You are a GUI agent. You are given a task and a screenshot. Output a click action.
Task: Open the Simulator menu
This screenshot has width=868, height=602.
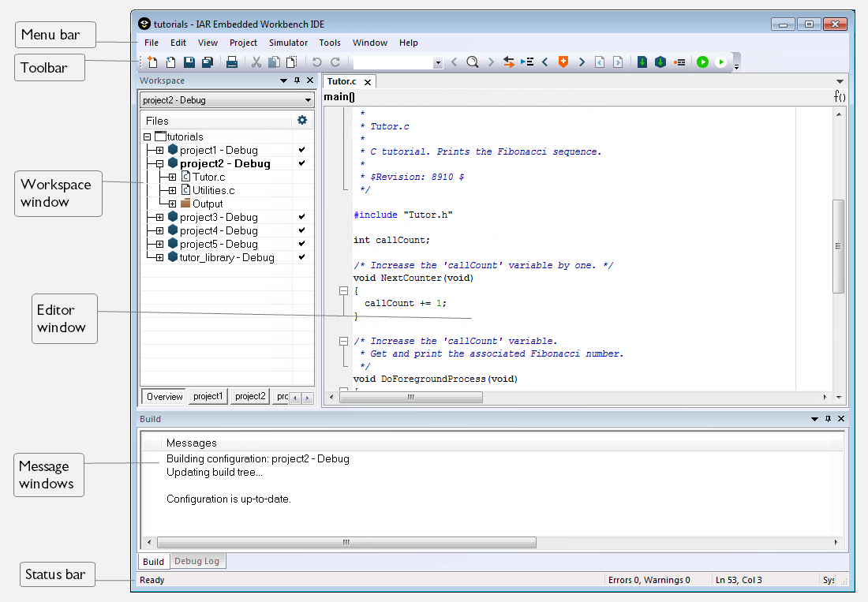(288, 43)
